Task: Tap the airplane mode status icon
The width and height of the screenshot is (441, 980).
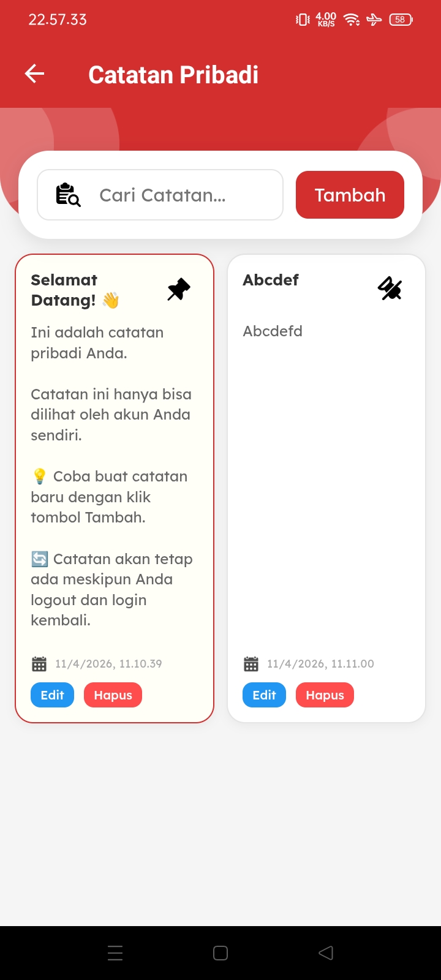Action: point(374,20)
